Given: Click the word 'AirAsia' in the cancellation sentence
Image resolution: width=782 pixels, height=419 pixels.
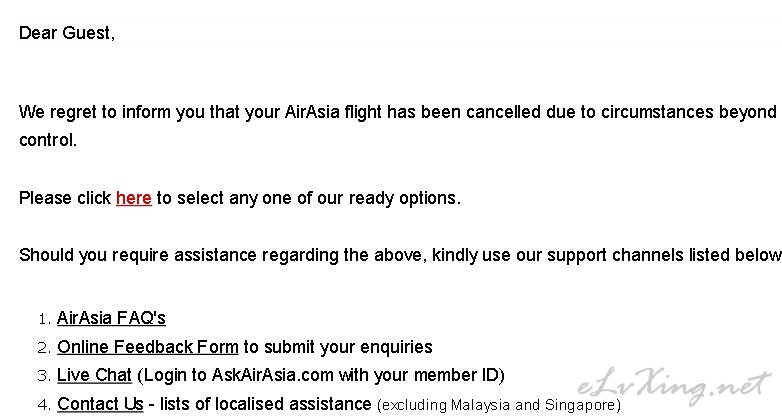Looking at the screenshot, I should coord(312,112).
